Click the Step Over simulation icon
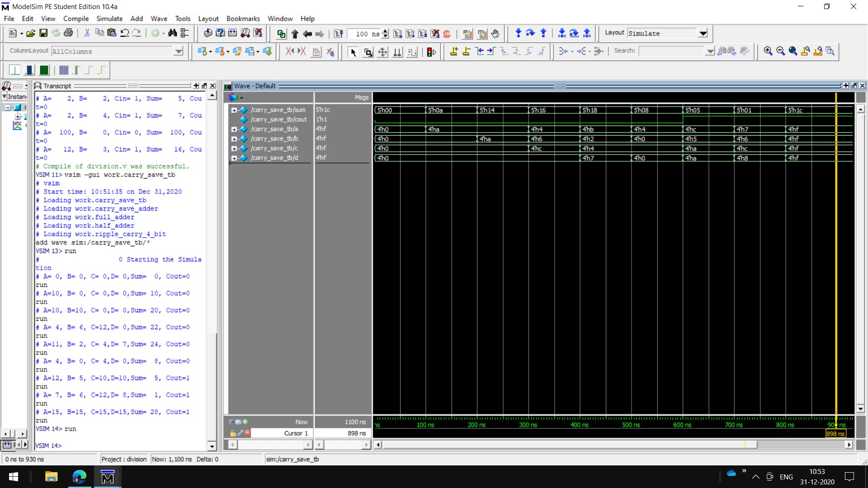Screen dimensions: 868x488 (530, 33)
